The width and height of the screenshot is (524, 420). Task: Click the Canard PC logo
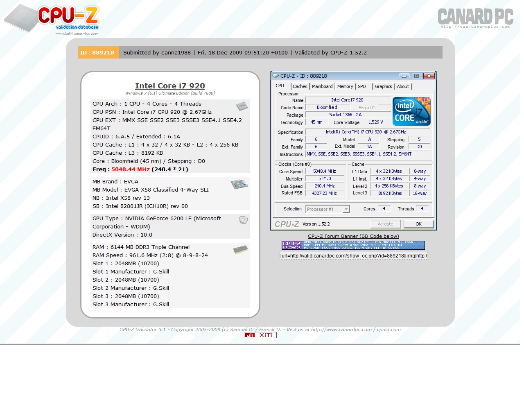(x=475, y=18)
